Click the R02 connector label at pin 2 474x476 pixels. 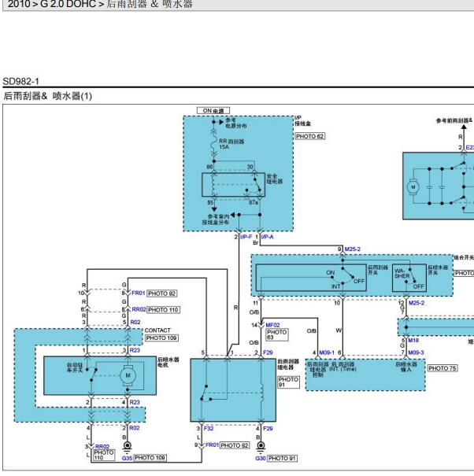tap(135, 428)
